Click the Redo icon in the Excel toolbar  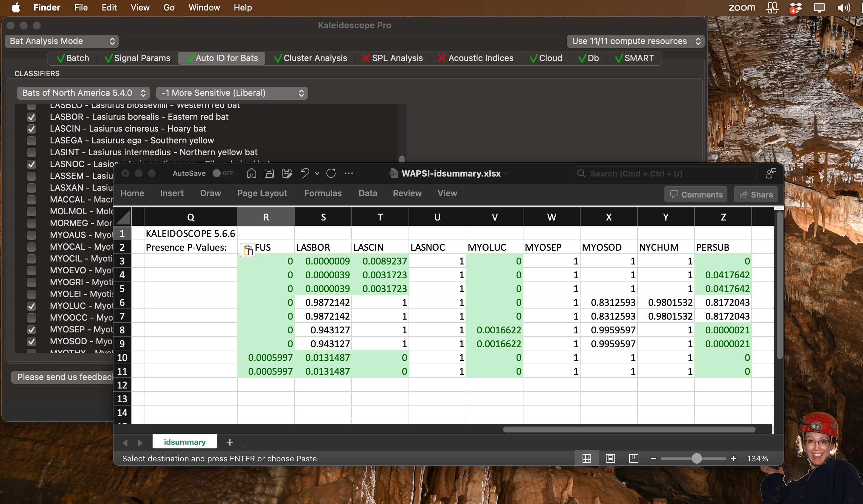(x=331, y=174)
